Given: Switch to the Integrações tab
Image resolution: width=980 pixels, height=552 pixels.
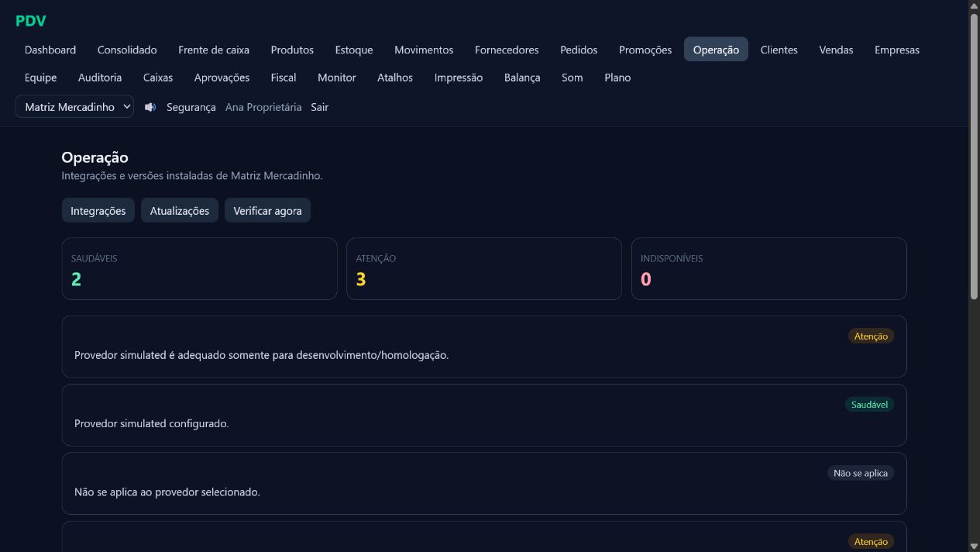Looking at the screenshot, I should coord(98,211).
